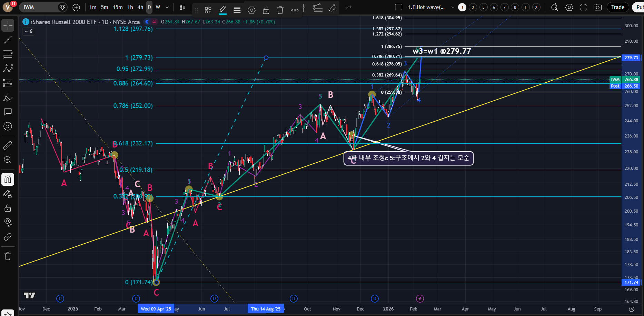
Task: Open the emoji icons tool
Action: pos(8,126)
